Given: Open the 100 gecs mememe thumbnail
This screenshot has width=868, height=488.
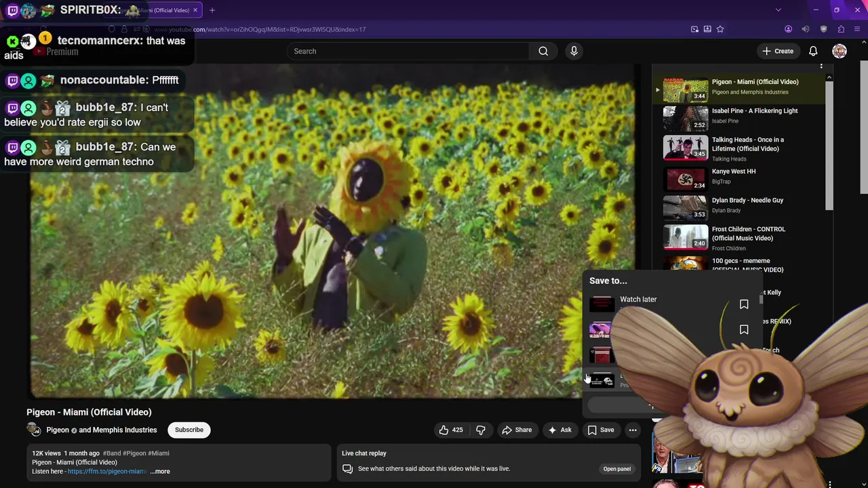Looking at the screenshot, I should [x=685, y=264].
